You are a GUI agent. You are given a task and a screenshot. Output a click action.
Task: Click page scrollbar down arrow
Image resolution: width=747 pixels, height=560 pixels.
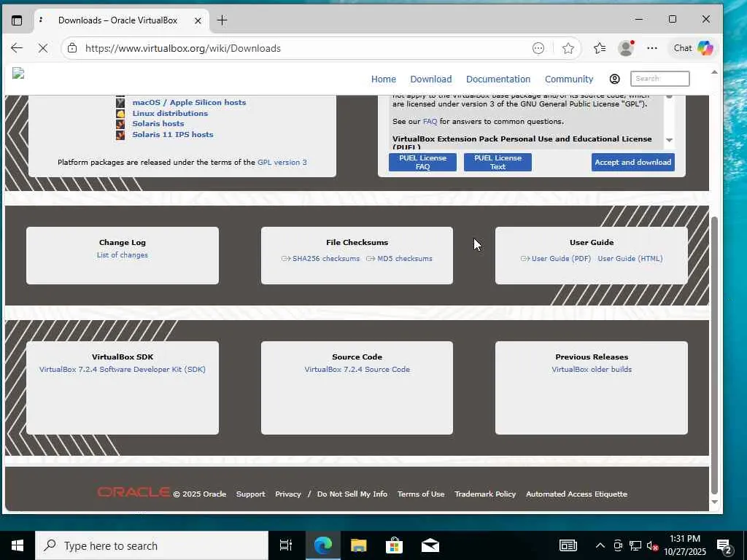point(714,502)
